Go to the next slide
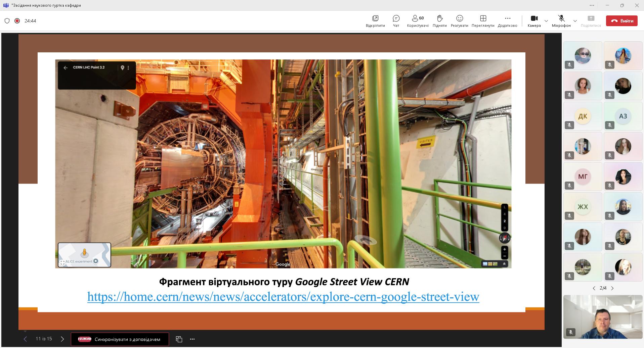This screenshot has height=348, width=644. pos(62,339)
